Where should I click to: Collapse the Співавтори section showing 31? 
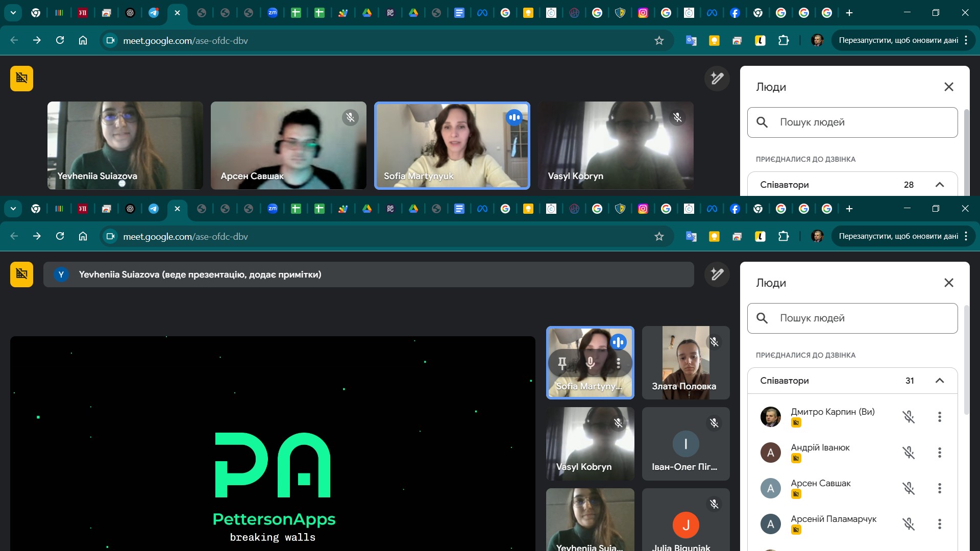[939, 381]
